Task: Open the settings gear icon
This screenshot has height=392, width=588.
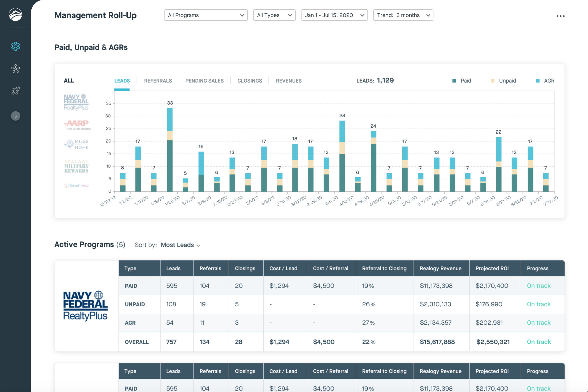Action: 15,46
